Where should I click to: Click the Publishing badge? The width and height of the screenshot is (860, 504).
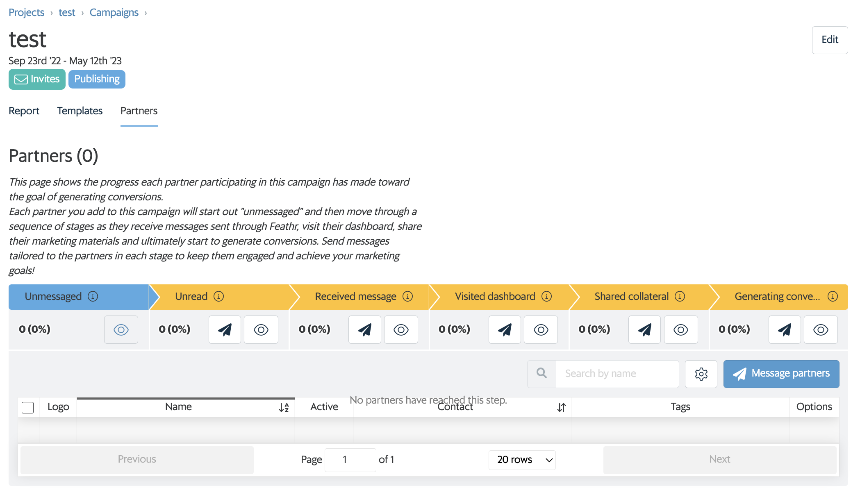pyautogui.click(x=97, y=79)
